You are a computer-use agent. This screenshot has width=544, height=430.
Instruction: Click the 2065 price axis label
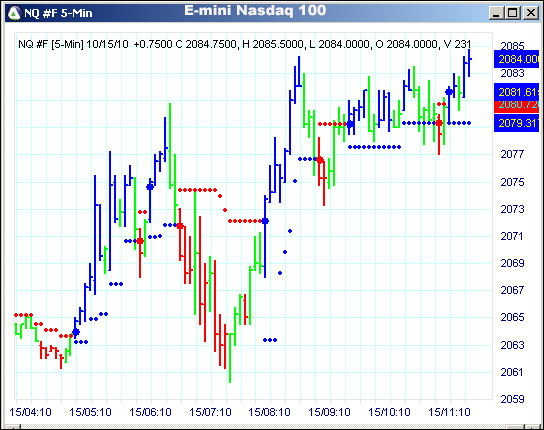(x=512, y=317)
